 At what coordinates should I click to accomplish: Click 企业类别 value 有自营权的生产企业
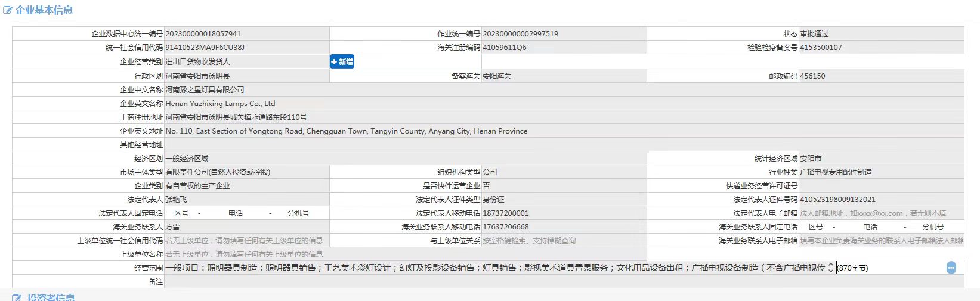click(x=197, y=186)
